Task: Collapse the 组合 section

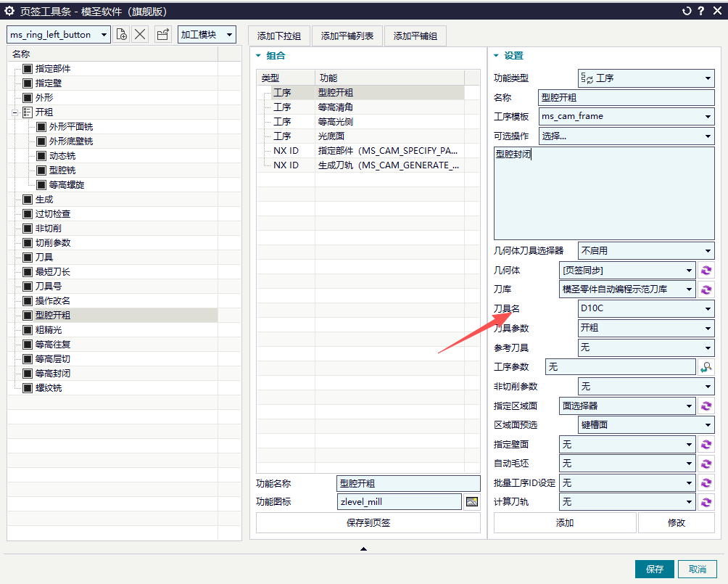Action: [259, 56]
